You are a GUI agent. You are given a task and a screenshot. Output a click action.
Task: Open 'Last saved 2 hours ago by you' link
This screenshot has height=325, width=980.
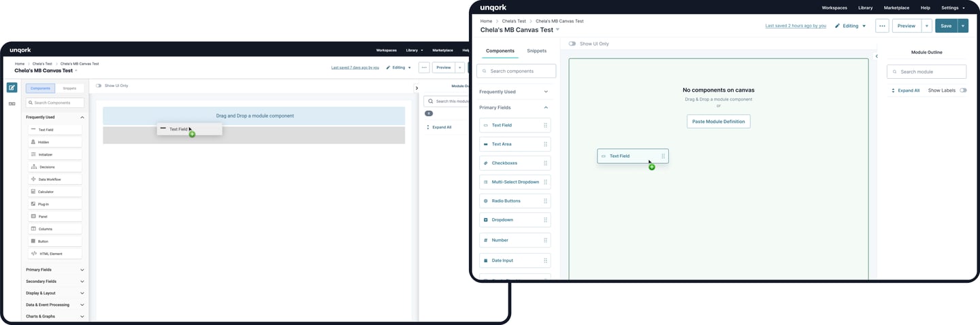796,26
